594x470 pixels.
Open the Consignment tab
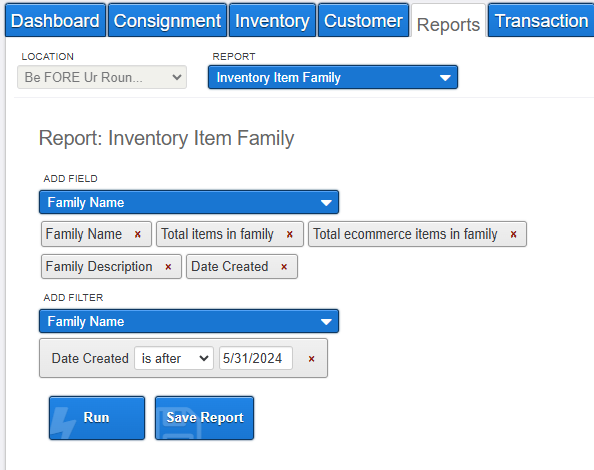(x=167, y=20)
